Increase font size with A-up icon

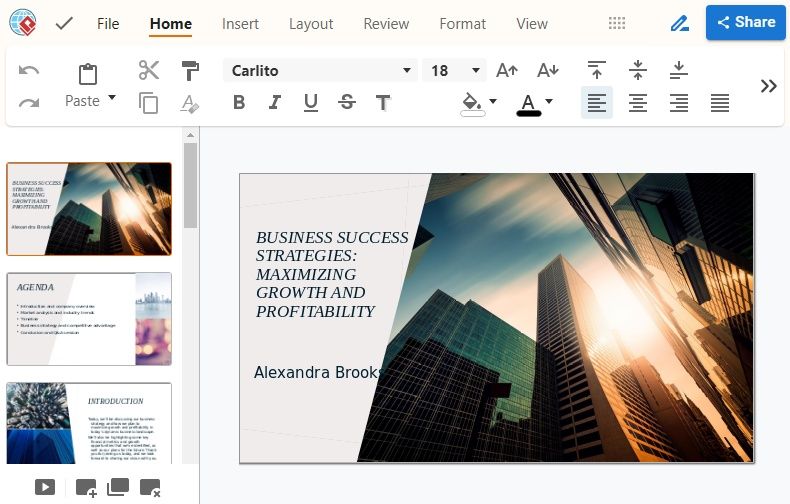pos(507,71)
